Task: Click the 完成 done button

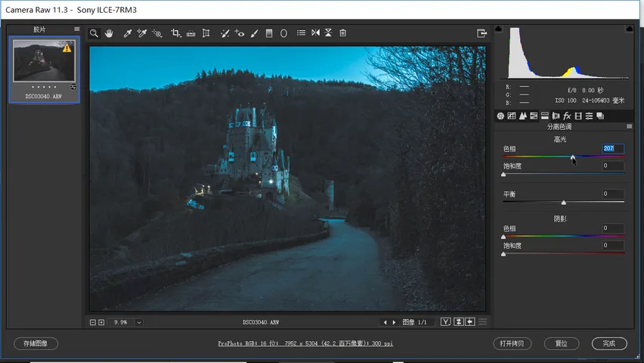Action: tap(609, 343)
